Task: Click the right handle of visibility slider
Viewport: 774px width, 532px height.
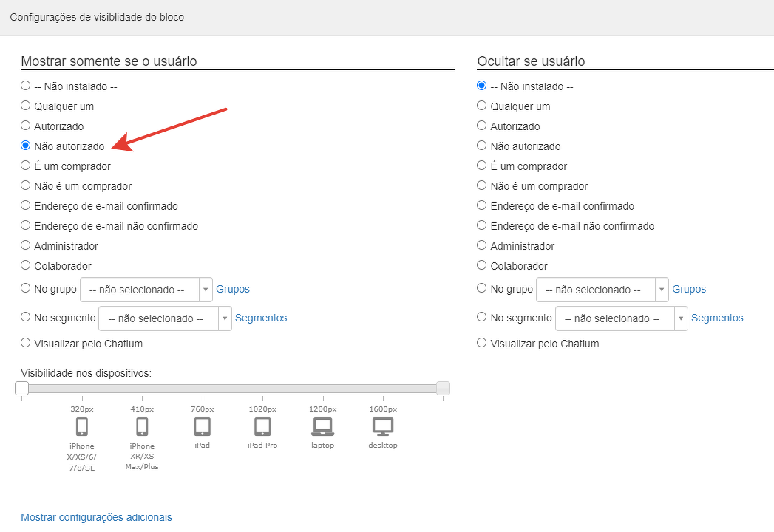Action: [443, 388]
